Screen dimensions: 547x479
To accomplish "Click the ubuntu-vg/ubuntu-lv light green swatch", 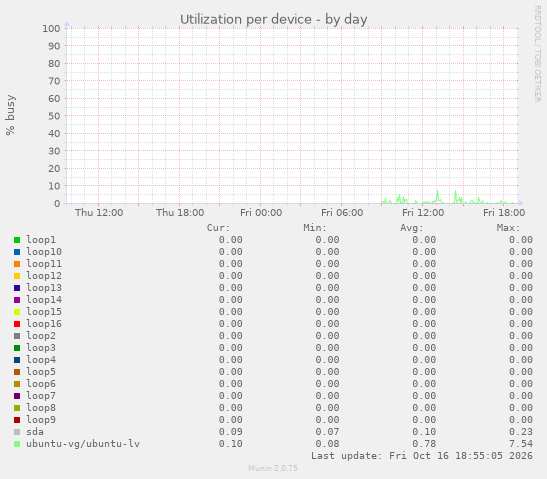I will [x=17, y=444].
